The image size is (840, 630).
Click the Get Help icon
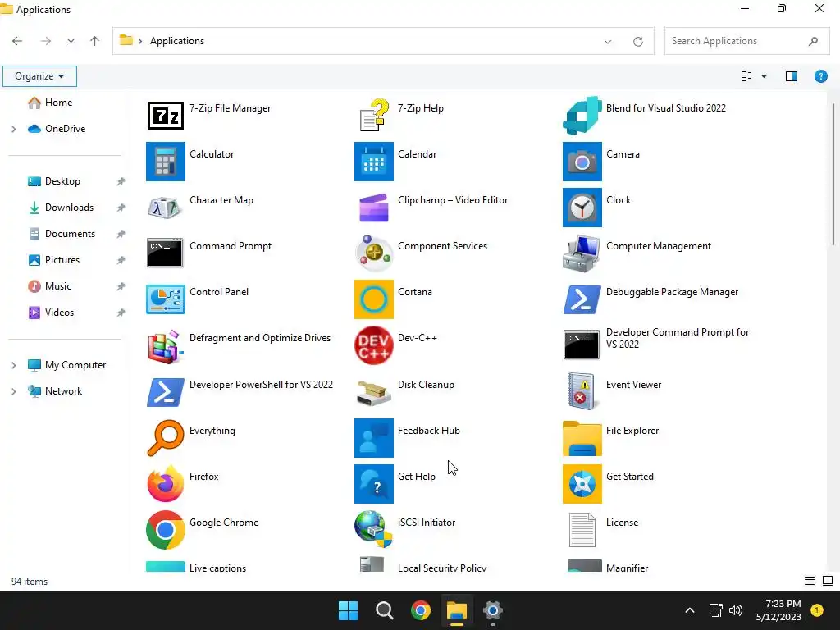coord(374,484)
